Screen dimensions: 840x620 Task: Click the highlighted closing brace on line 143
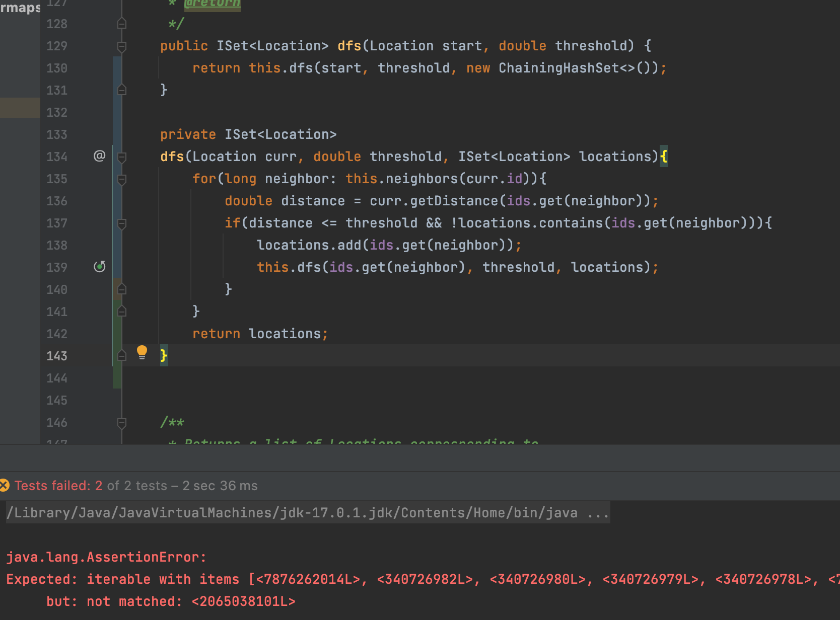164,356
